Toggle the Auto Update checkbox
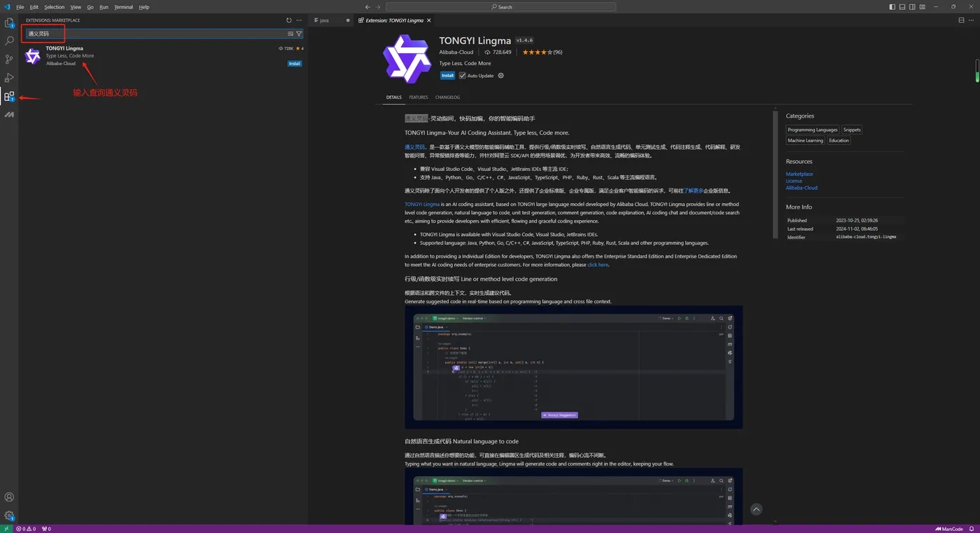 462,76
